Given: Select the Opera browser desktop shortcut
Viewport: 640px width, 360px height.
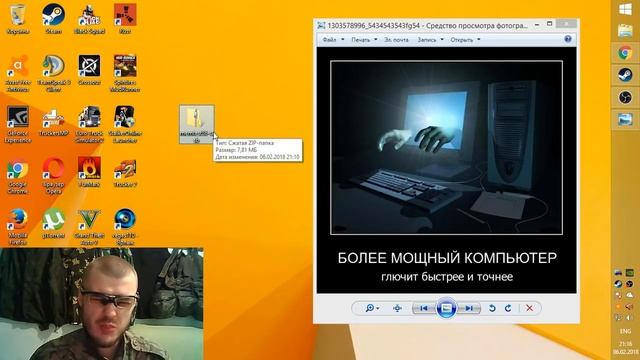Looking at the screenshot, I should pyautogui.click(x=53, y=176).
